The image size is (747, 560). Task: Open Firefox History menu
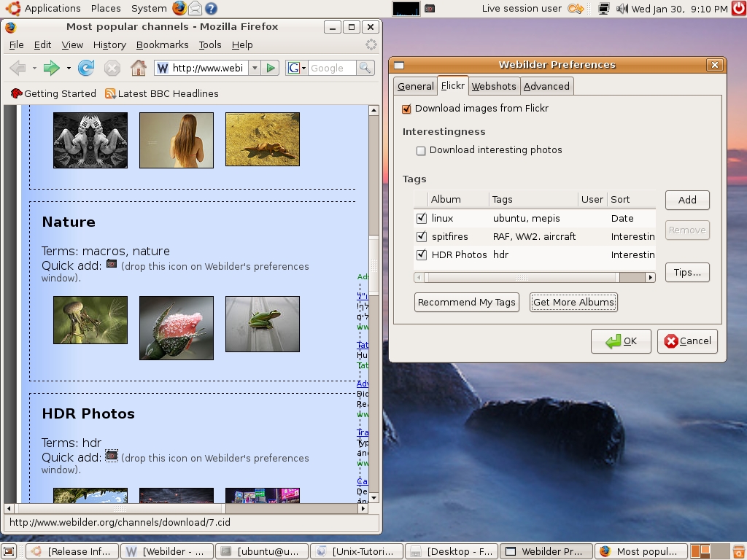tap(109, 44)
